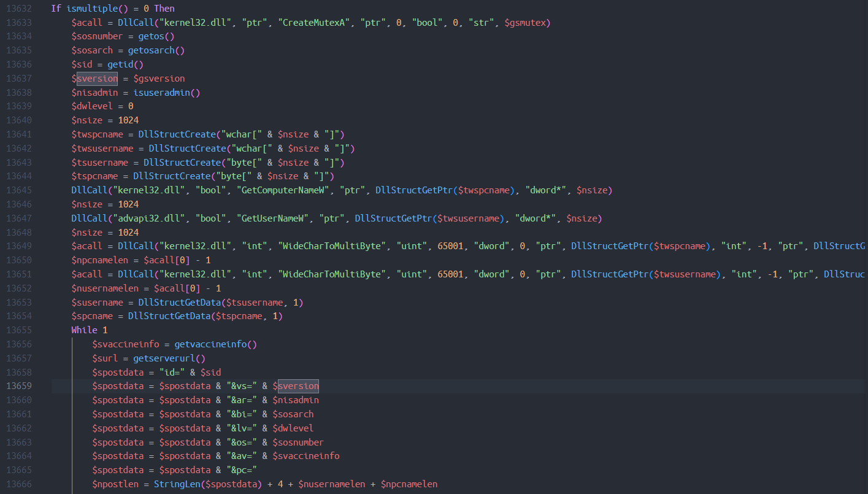Click $nisadmin on line 13660
This screenshot has height=494, width=868.
[296, 401]
